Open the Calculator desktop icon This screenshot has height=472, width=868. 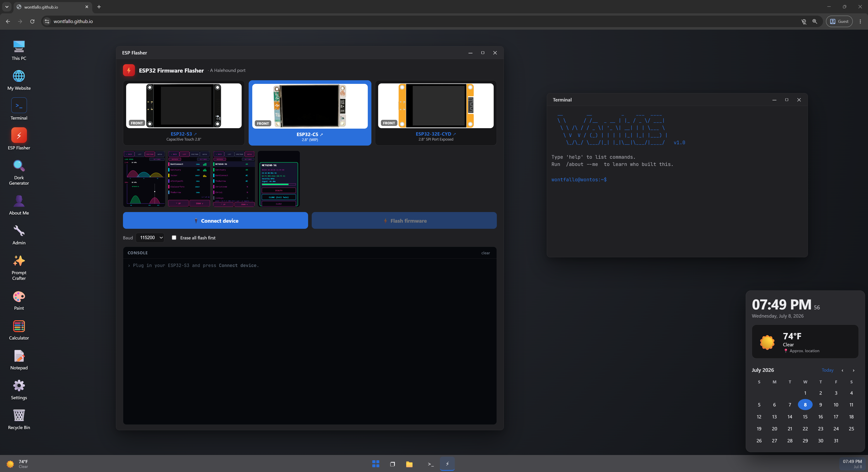click(19, 330)
